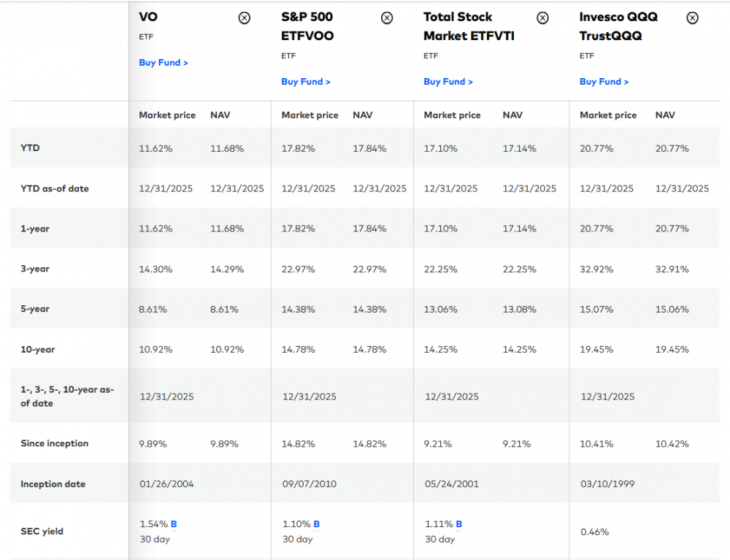Open Buy Fund for S&P 500 ETF
This screenshot has width=730, height=560.
click(306, 82)
